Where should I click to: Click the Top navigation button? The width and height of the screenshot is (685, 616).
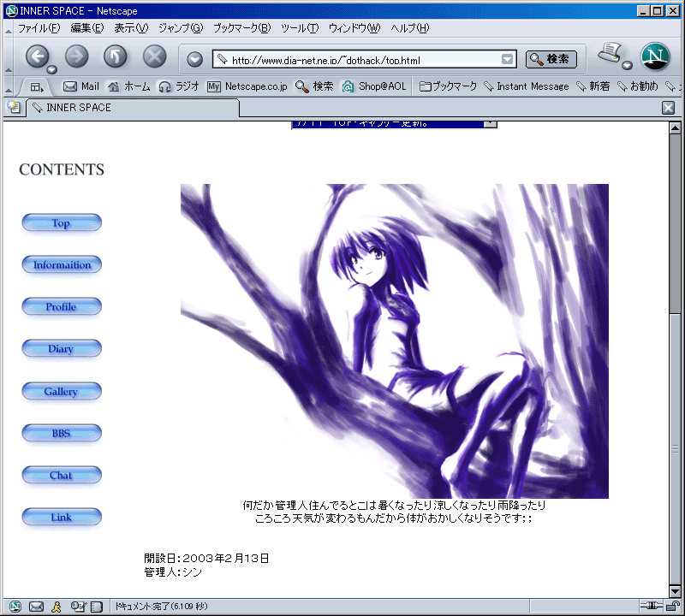(62, 223)
